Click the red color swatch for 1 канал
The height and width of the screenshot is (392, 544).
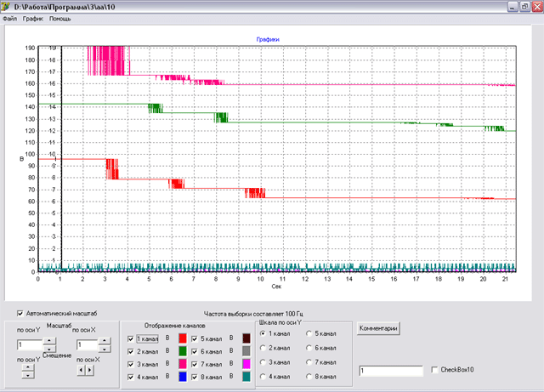181,339
